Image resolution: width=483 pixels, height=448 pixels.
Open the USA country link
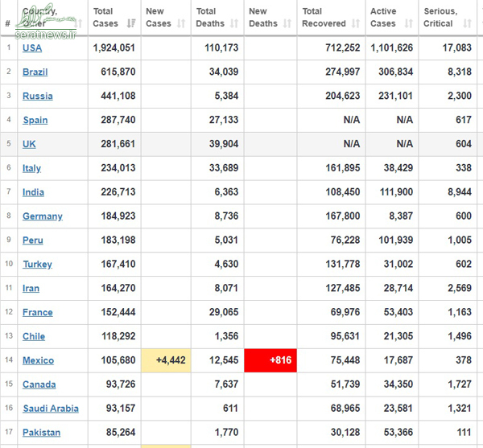click(x=32, y=48)
